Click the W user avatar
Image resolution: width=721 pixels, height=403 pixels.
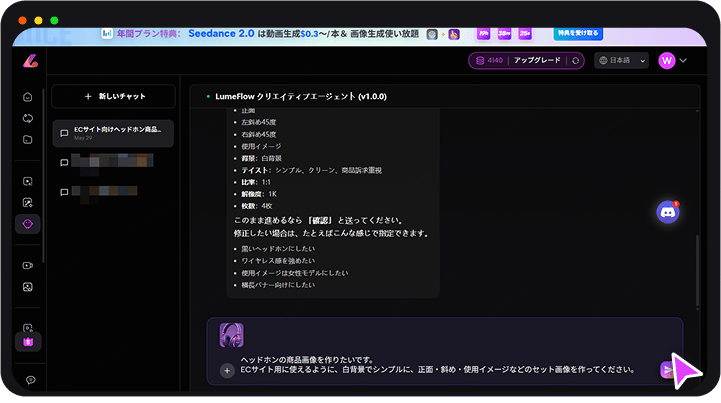tap(667, 60)
